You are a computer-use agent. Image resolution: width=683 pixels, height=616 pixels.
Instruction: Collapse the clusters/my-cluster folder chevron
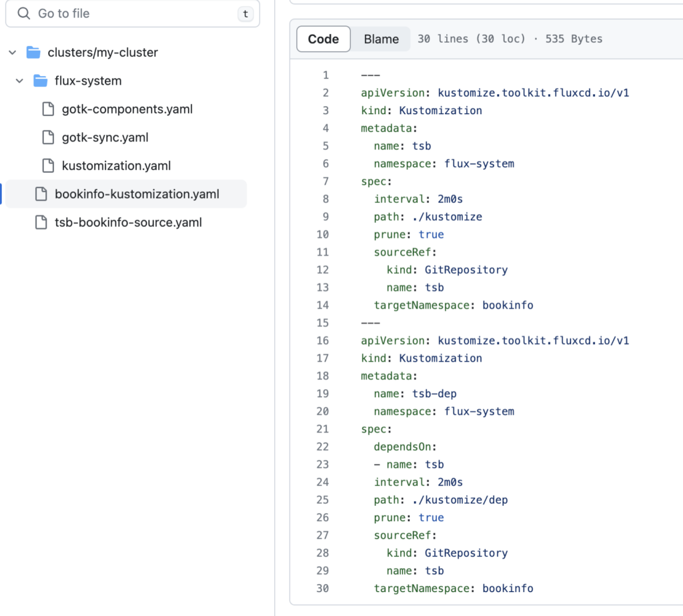tap(12, 52)
